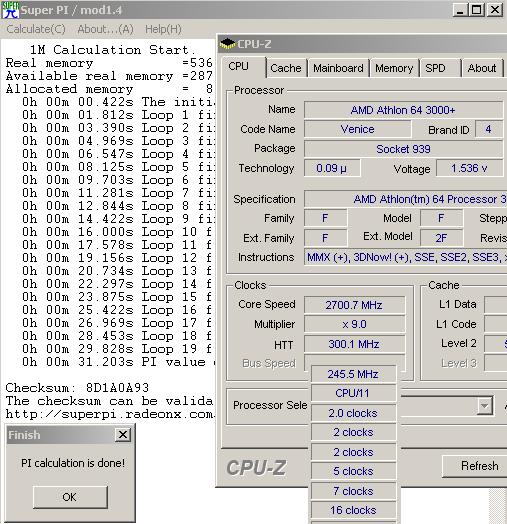Click the Instructions field MMX (+), 3DNow!
The image size is (507, 524).
point(405,257)
